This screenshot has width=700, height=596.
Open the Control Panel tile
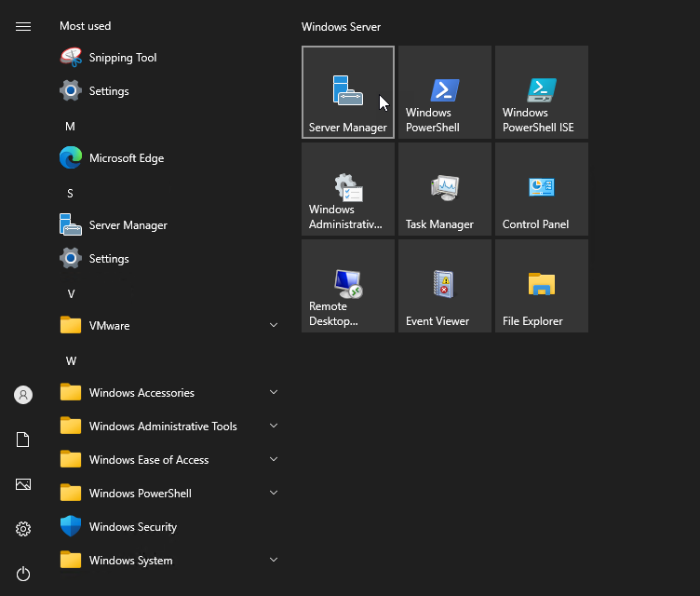point(542,189)
